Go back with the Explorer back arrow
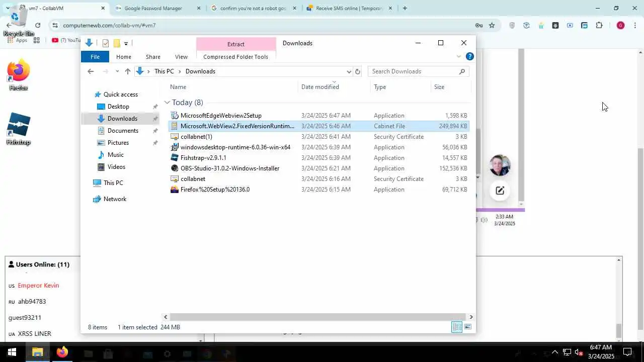The height and width of the screenshot is (362, 644). 91,71
